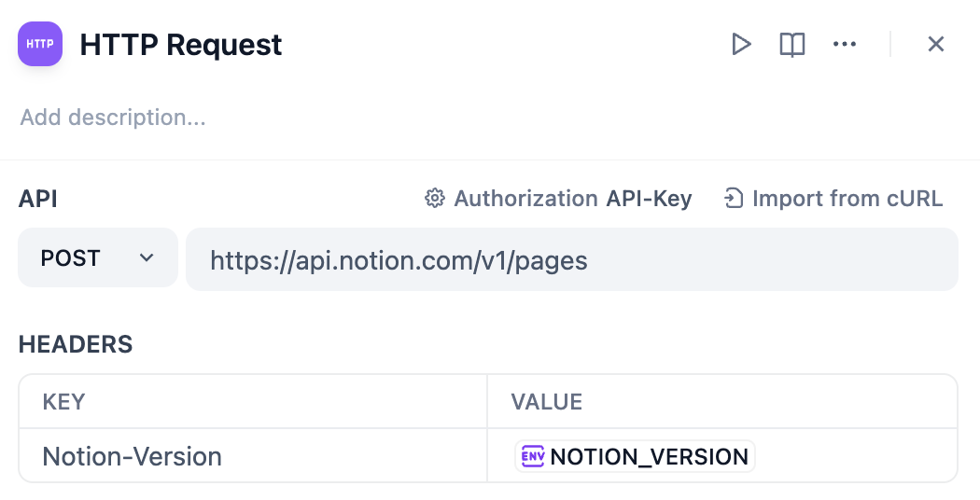Click the KEY column header
This screenshot has height=500, width=980.
pyautogui.click(x=64, y=402)
